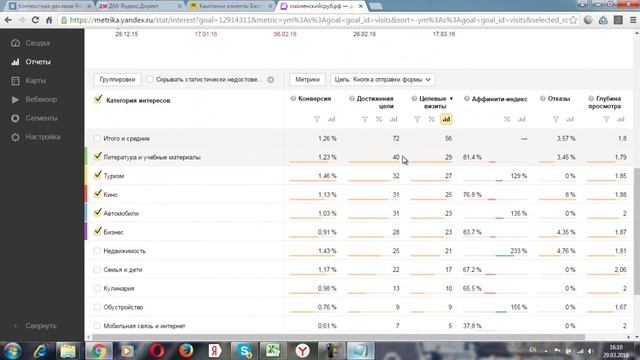Click the highlighted chart icon under Целевые визиты
Image resolution: width=640 pixels, height=360 pixels.
[446, 119]
